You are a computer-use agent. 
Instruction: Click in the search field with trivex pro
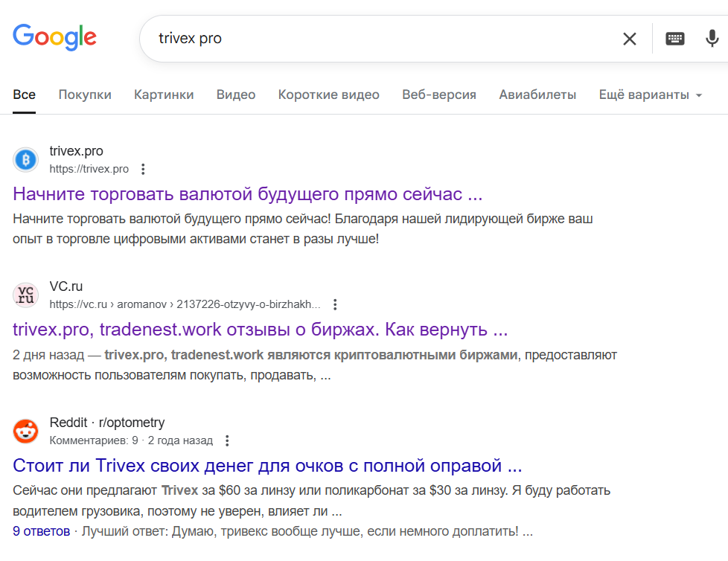(x=380, y=39)
